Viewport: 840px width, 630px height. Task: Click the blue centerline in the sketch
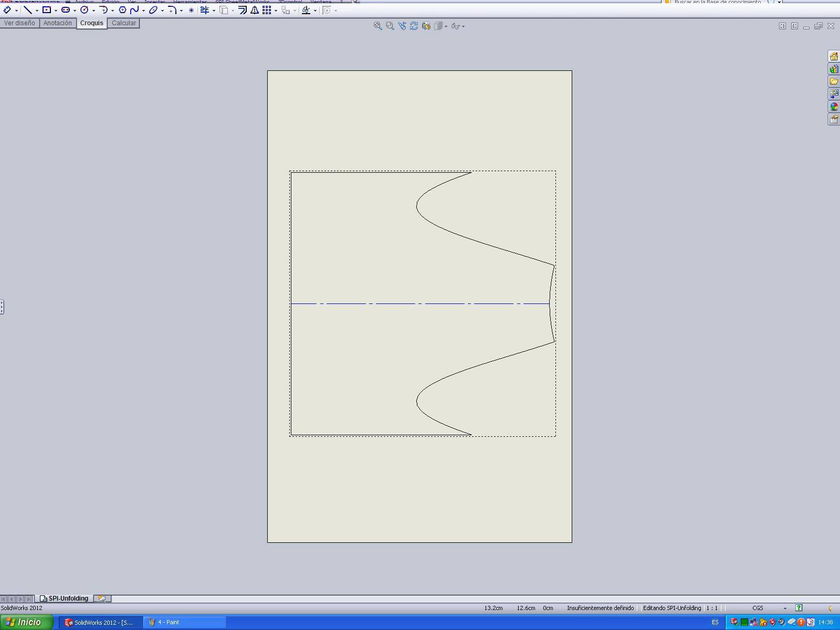pos(420,303)
